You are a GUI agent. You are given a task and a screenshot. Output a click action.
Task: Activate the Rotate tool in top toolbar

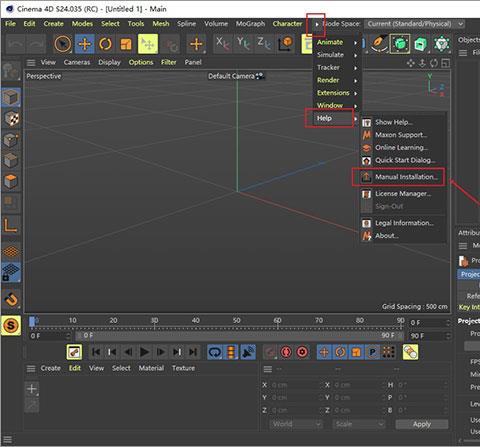tap(105, 44)
